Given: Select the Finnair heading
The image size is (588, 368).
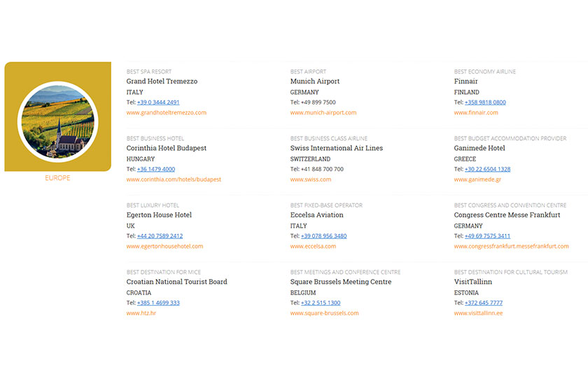Looking at the screenshot, I should (x=465, y=81).
